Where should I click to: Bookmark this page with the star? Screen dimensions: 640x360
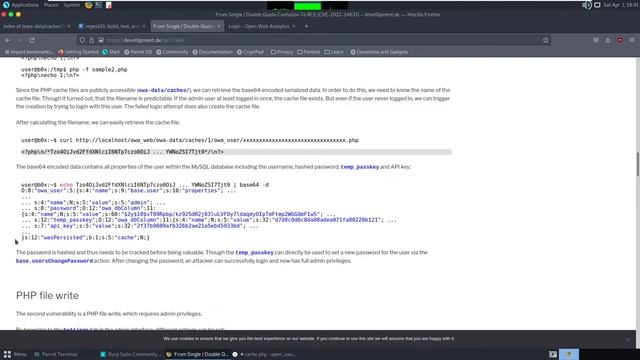coord(545,40)
